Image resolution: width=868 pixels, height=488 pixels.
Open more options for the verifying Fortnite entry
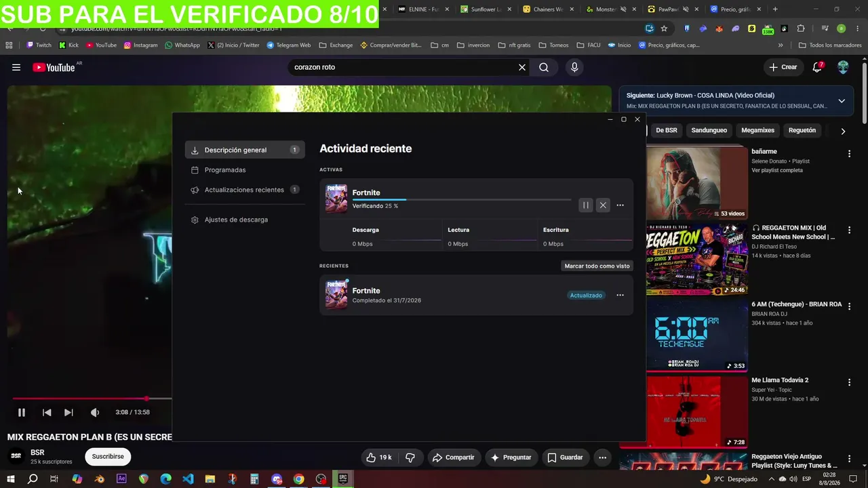pyautogui.click(x=620, y=205)
